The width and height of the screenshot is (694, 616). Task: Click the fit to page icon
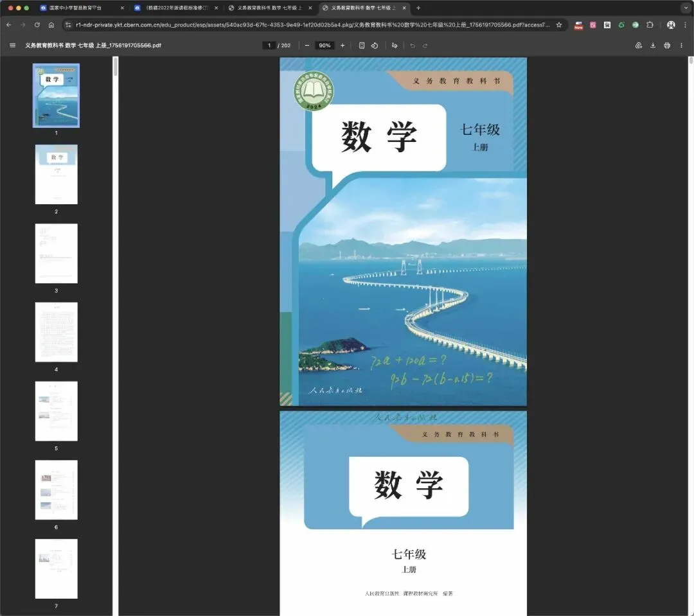pos(362,46)
